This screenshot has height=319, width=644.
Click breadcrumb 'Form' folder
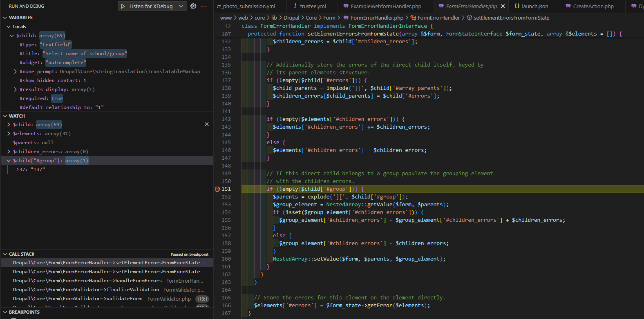pyautogui.click(x=329, y=18)
